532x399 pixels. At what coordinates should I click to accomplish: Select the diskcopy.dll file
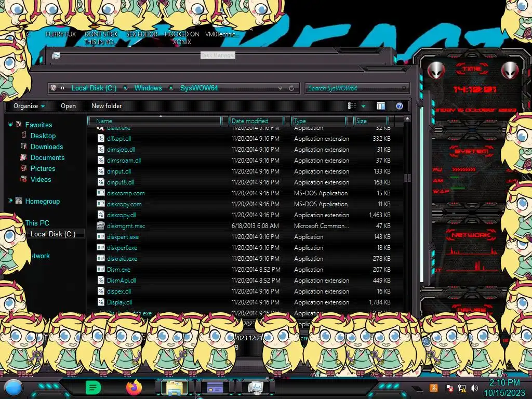[122, 215]
